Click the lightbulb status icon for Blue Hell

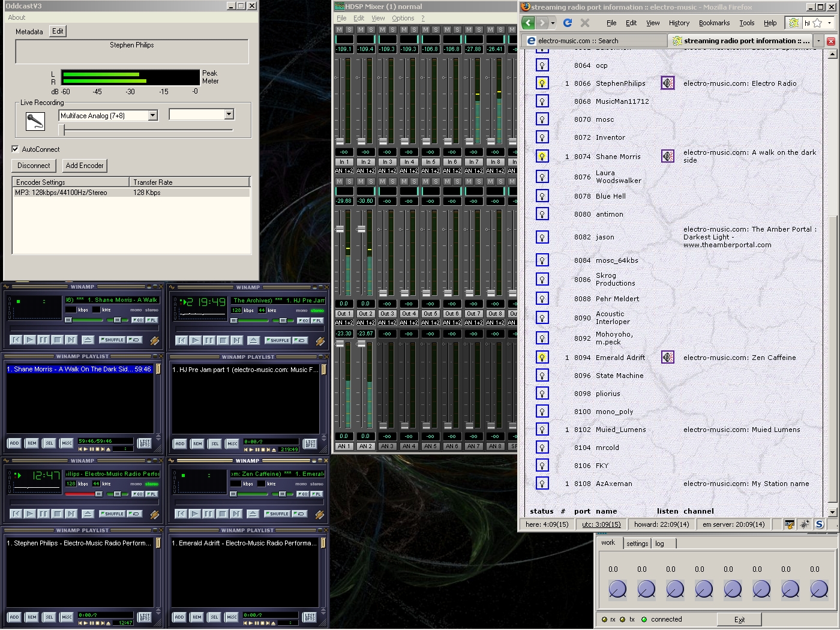pos(542,196)
